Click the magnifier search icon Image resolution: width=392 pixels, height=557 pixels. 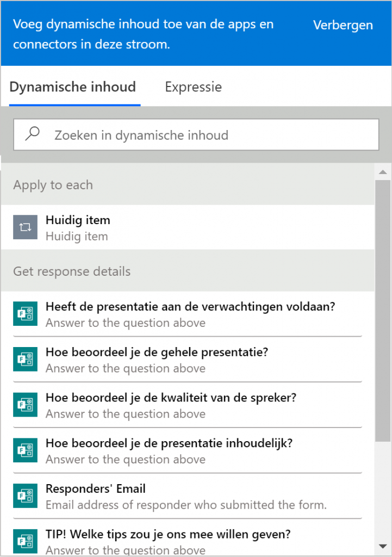[x=32, y=134]
